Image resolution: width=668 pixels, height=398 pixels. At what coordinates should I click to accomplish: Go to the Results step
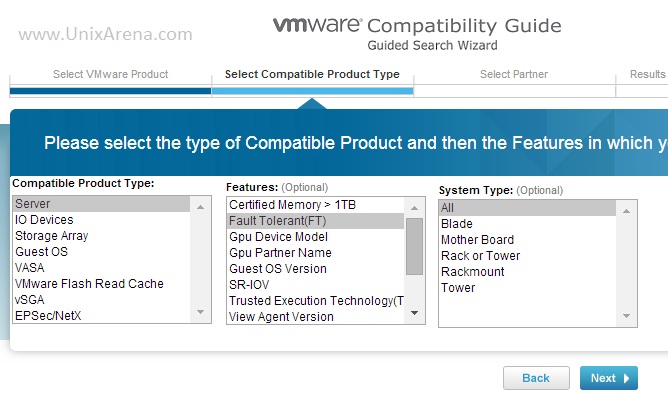(648, 74)
